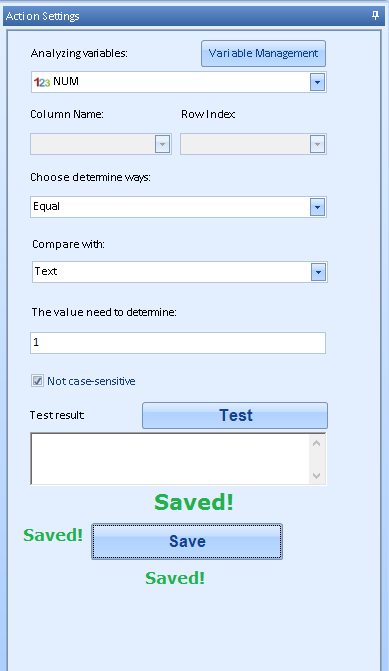Click the Equal selection field
Image resolution: width=389 pixels, height=671 pixels.
click(x=178, y=207)
